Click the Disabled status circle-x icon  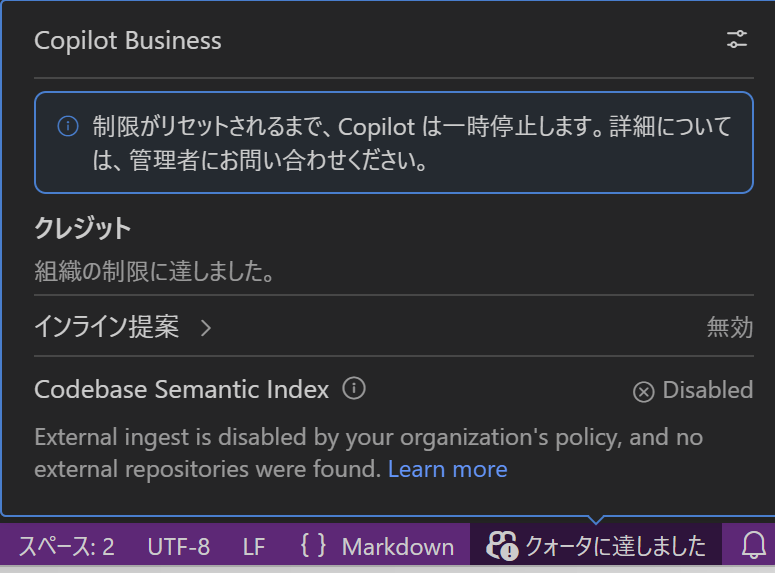click(x=643, y=392)
